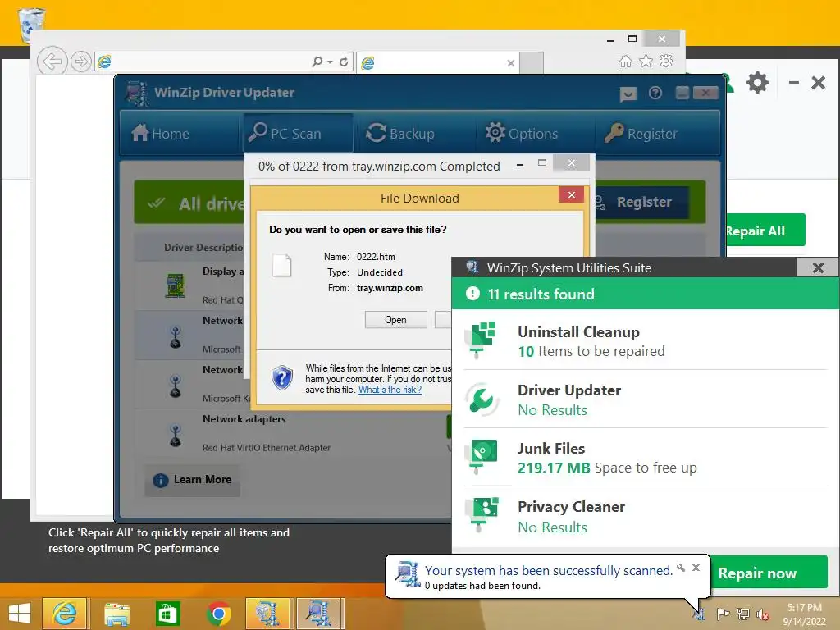840x630 pixels.
Task: Open settings gear in background utilities window
Action: pyautogui.click(x=757, y=83)
